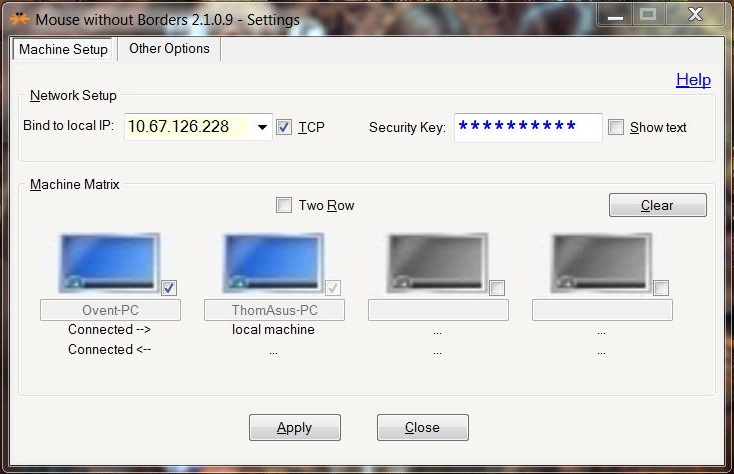Click the 'Connected -->' status text
734x474 pixels.
(x=110, y=329)
